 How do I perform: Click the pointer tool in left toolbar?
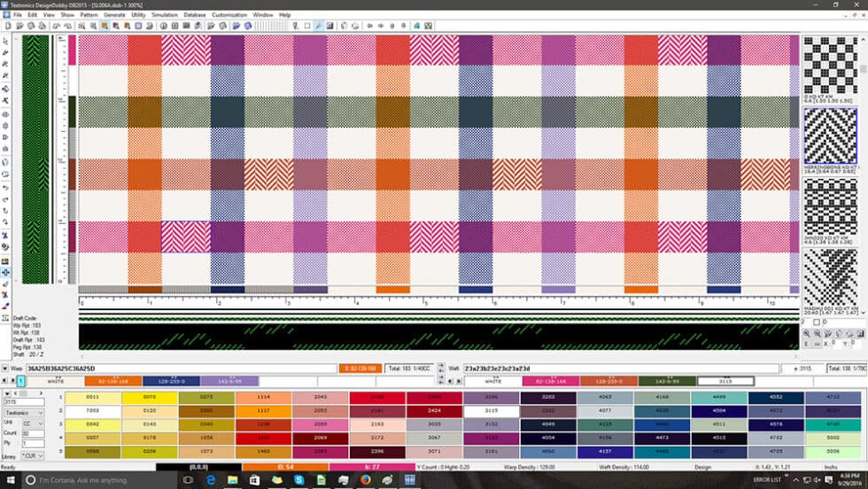point(6,41)
